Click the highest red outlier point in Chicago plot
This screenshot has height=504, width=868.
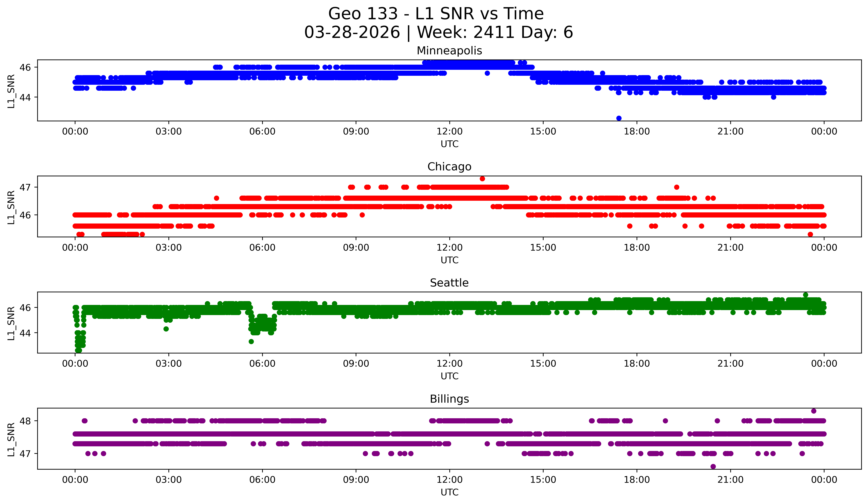(x=482, y=178)
